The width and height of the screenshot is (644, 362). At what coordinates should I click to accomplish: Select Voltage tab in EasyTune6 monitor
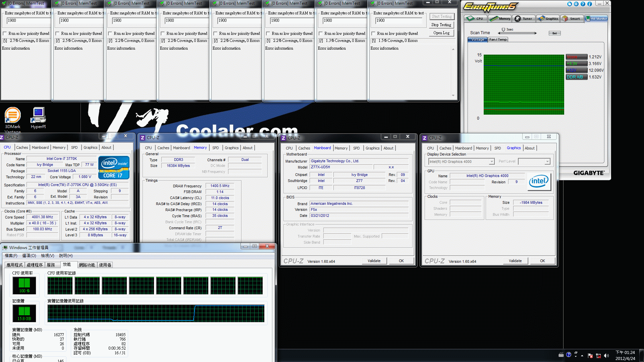[477, 39]
